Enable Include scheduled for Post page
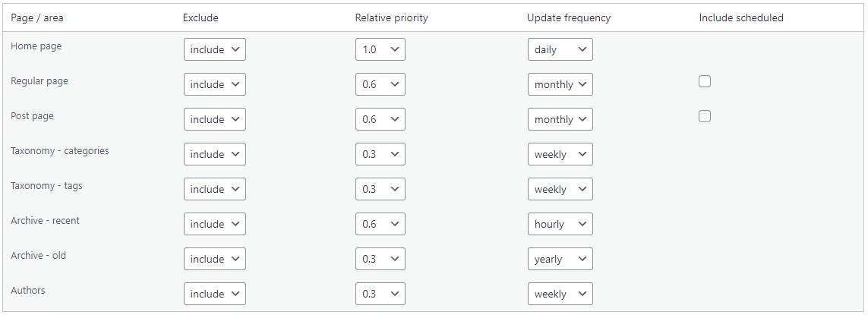This screenshot has height=315, width=868. point(705,116)
